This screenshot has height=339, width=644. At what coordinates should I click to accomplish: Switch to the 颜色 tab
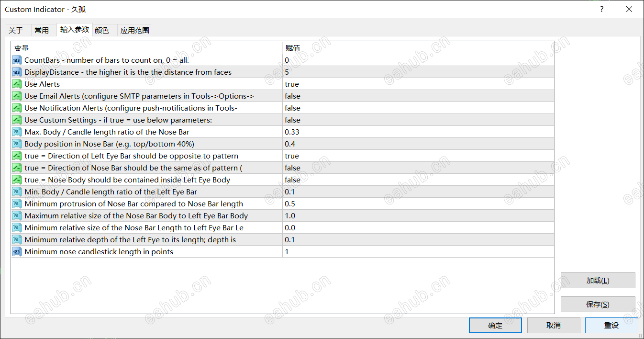pyautogui.click(x=102, y=30)
